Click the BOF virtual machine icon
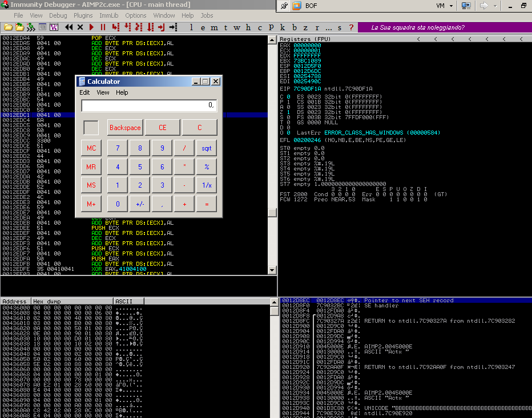This screenshot has height=418, width=532. coord(297,6)
